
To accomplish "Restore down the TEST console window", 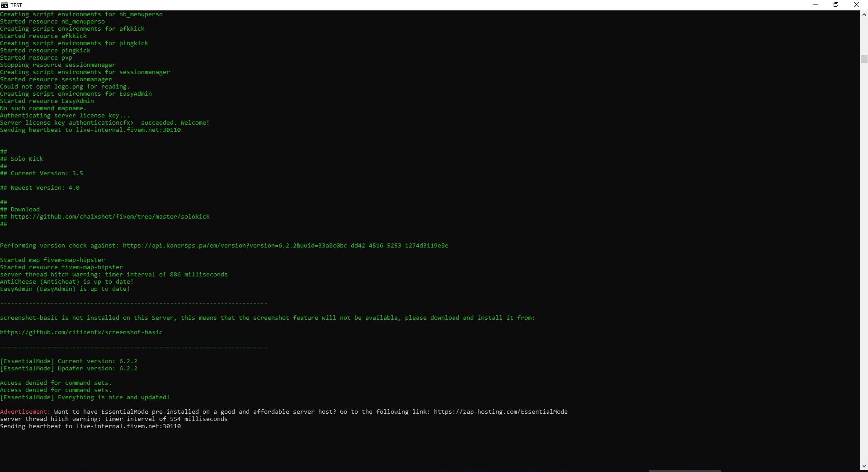I will click(x=836, y=5).
